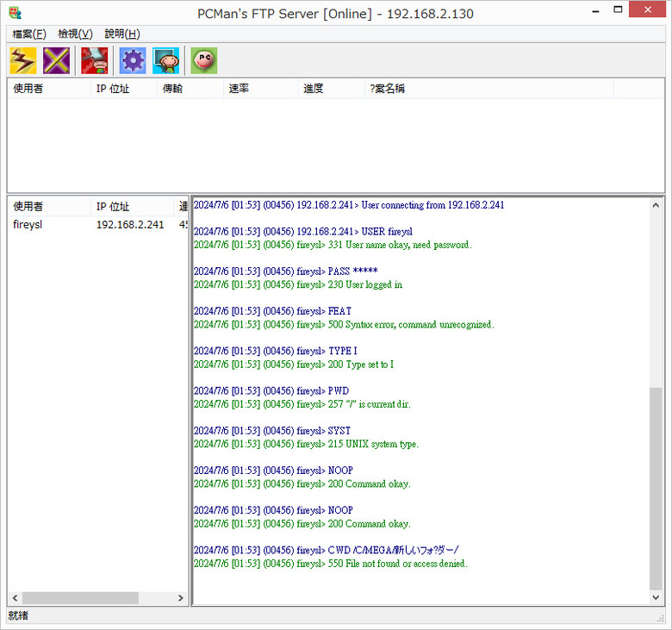Open the 說明(H) menu

tap(122, 34)
